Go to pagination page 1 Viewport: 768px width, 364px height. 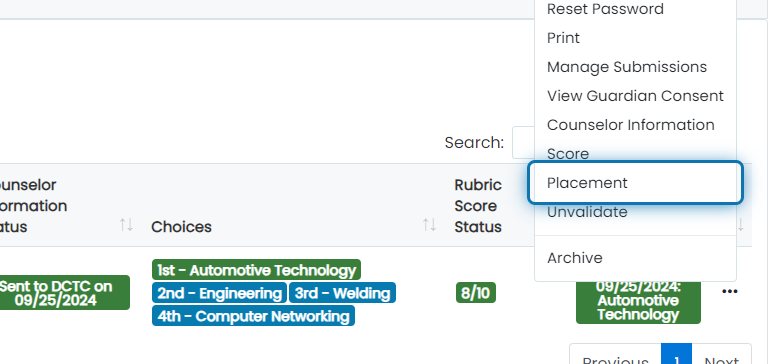[676, 356]
